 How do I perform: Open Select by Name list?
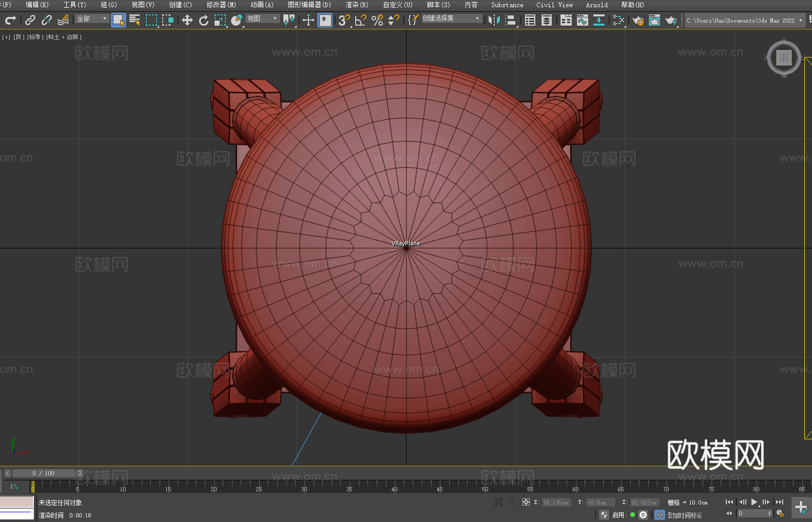tap(135, 21)
